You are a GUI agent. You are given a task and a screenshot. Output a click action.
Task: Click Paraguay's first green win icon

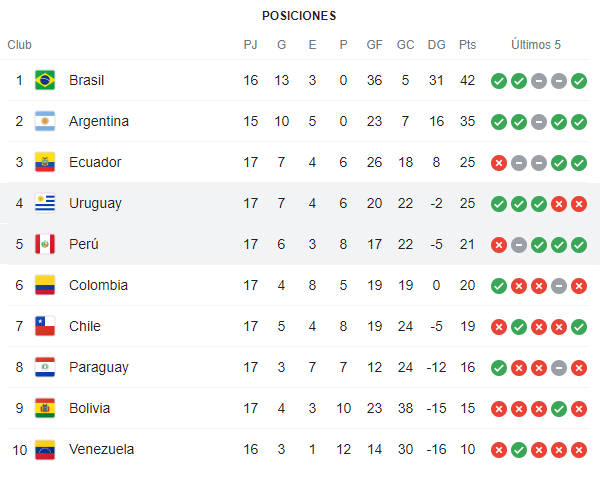click(499, 368)
